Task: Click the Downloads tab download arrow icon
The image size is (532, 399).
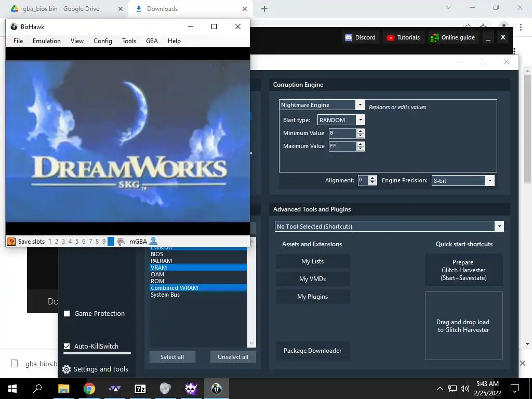Action: coord(138,9)
